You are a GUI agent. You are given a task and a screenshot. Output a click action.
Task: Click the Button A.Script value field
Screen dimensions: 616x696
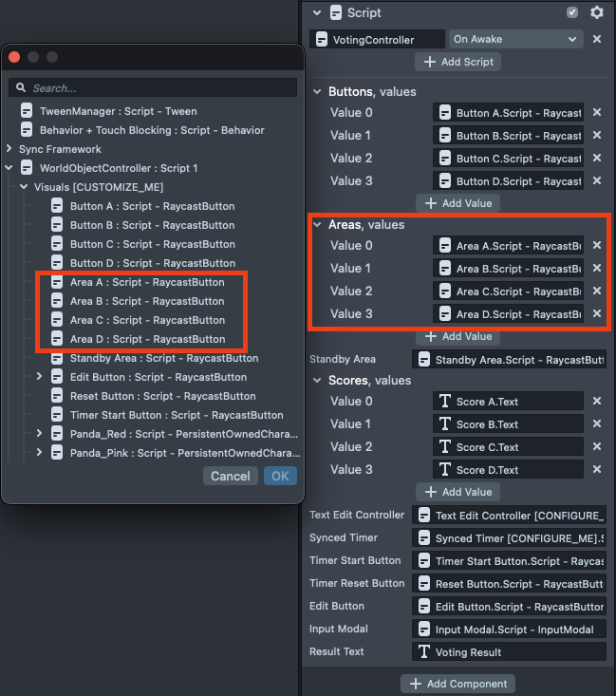coord(508,113)
